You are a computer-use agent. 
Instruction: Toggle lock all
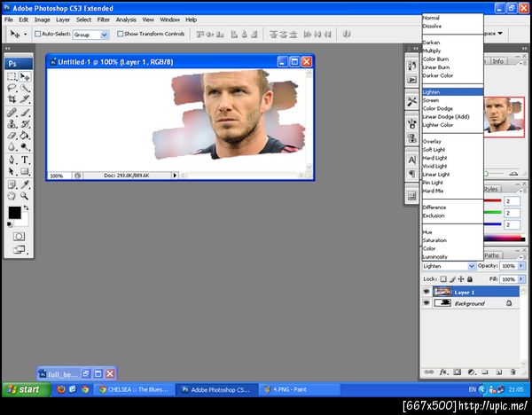pos(470,279)
